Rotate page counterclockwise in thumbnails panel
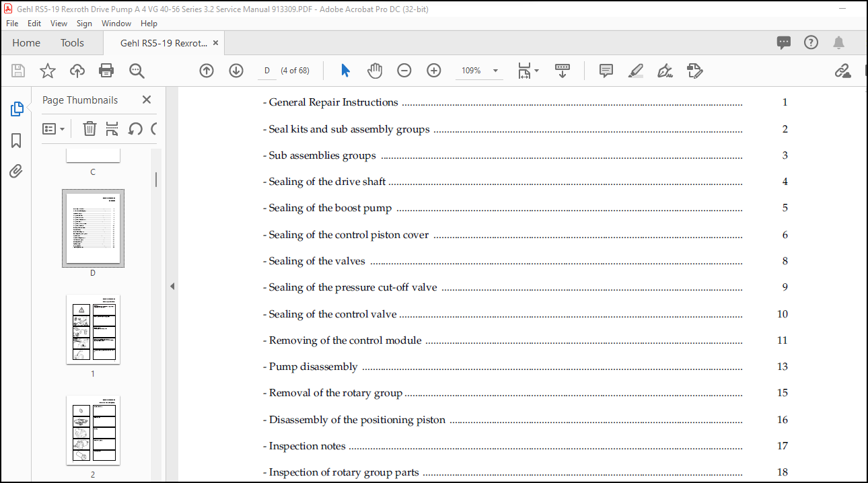The height and width of the screenshot is (483, 868). pyautogui.click(x=135, y=128)
